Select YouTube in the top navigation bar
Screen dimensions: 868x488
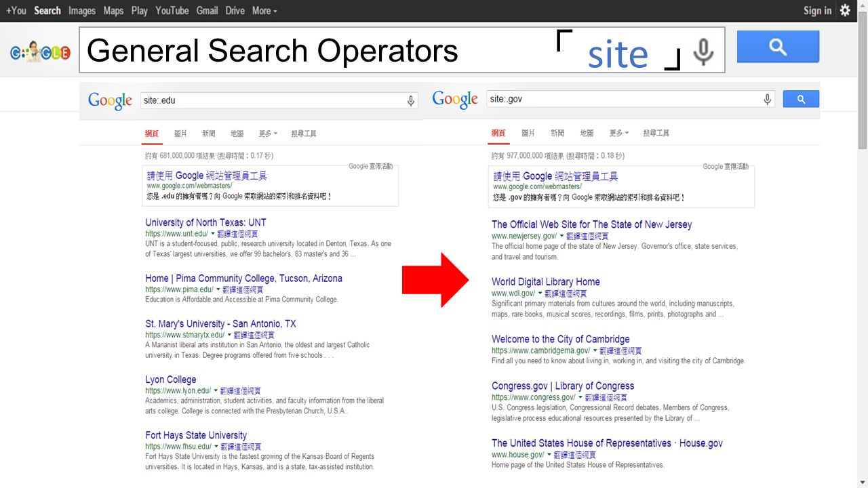(x=172, y=10)
